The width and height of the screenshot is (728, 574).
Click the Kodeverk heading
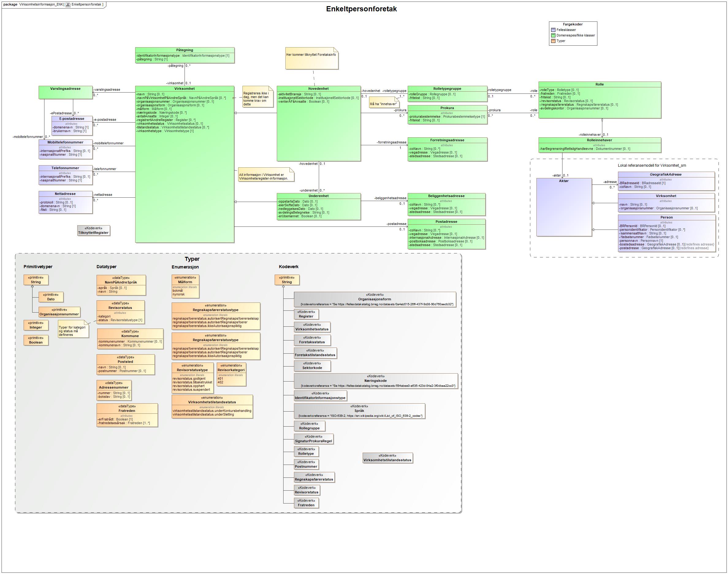click(x=288, y=267)
